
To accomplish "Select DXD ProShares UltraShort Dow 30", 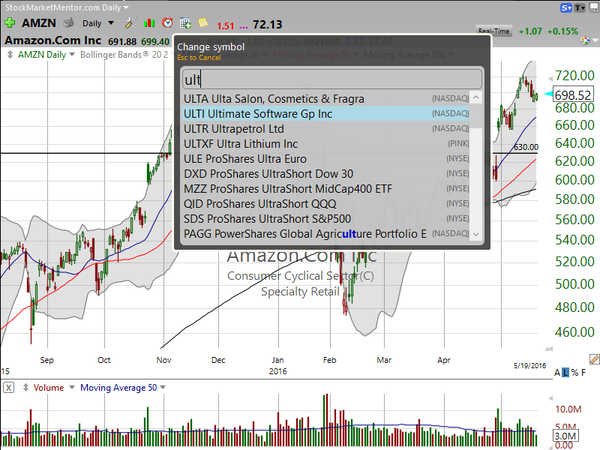I will (326, 174).
